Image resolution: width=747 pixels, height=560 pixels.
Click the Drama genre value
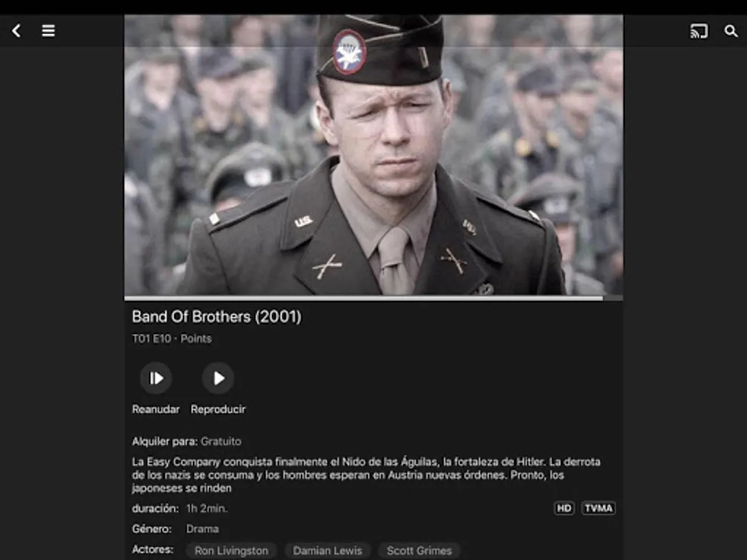point(202,529)
